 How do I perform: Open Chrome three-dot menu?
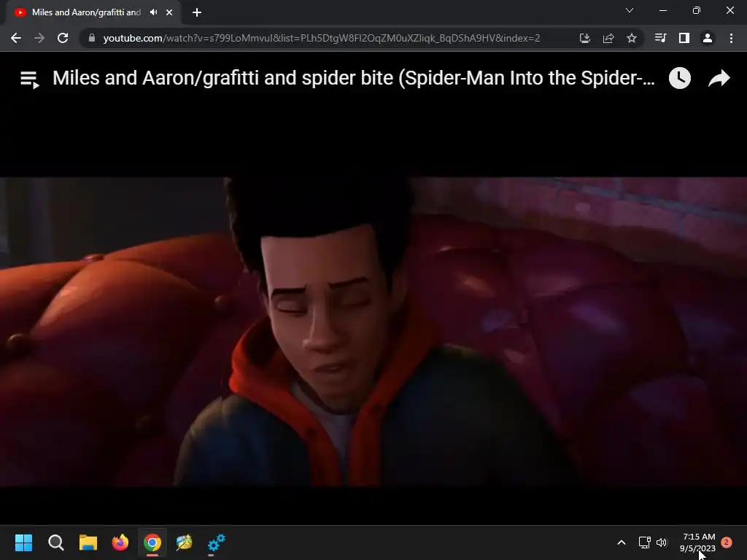point(731,38)
